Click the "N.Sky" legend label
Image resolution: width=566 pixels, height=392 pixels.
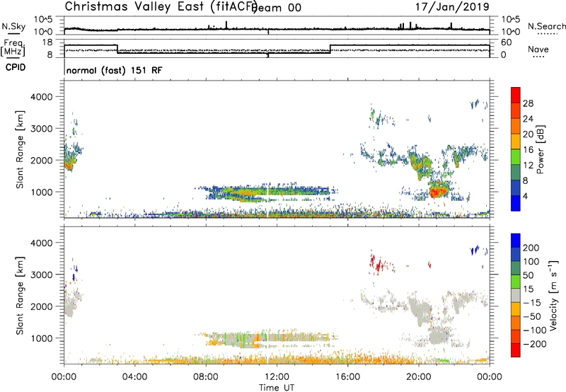(x=13, y=26)
